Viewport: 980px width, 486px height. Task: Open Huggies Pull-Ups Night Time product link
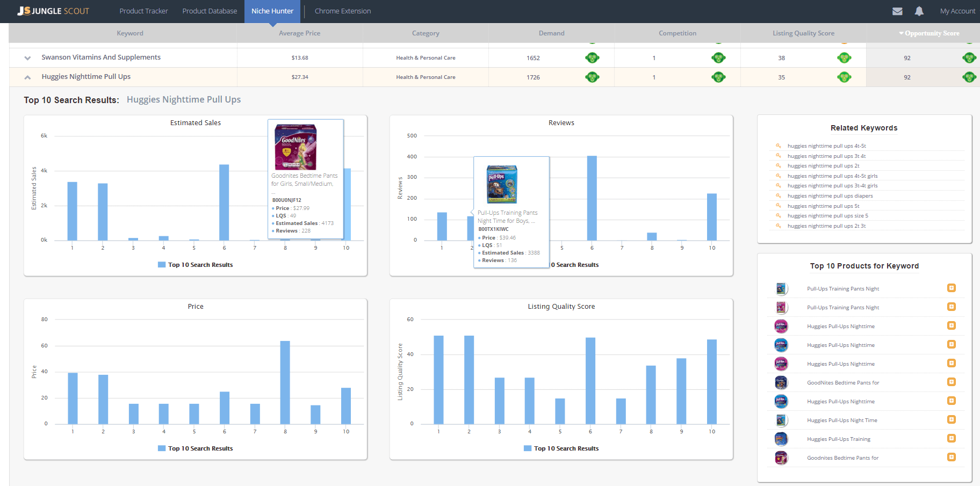[x=842, y=420]
